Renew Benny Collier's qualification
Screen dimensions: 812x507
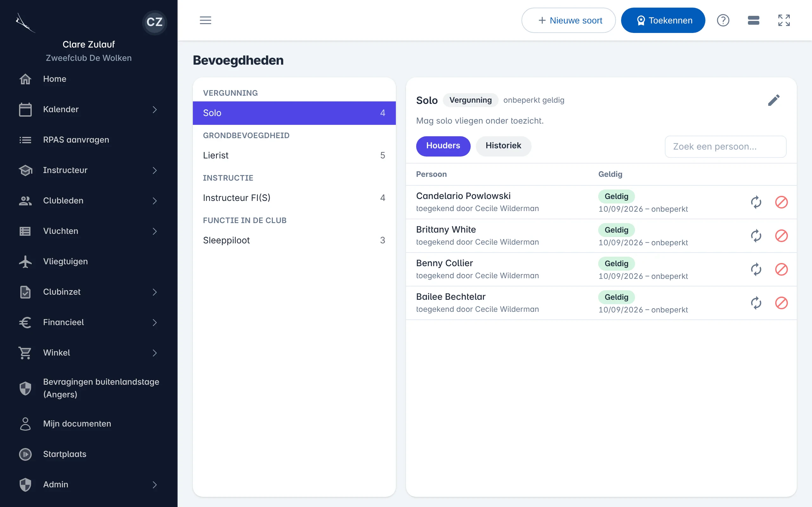pyautogui.click(x=756, y=269)
